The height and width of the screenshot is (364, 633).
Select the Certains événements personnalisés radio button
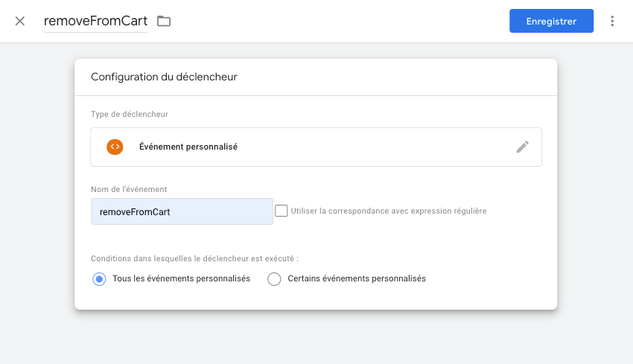(x=274, y=279)
